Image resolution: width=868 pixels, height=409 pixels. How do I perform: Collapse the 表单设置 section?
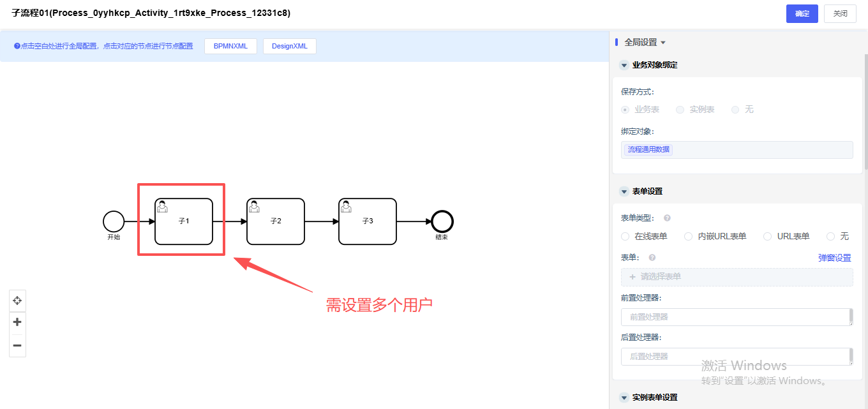(624, 191)
